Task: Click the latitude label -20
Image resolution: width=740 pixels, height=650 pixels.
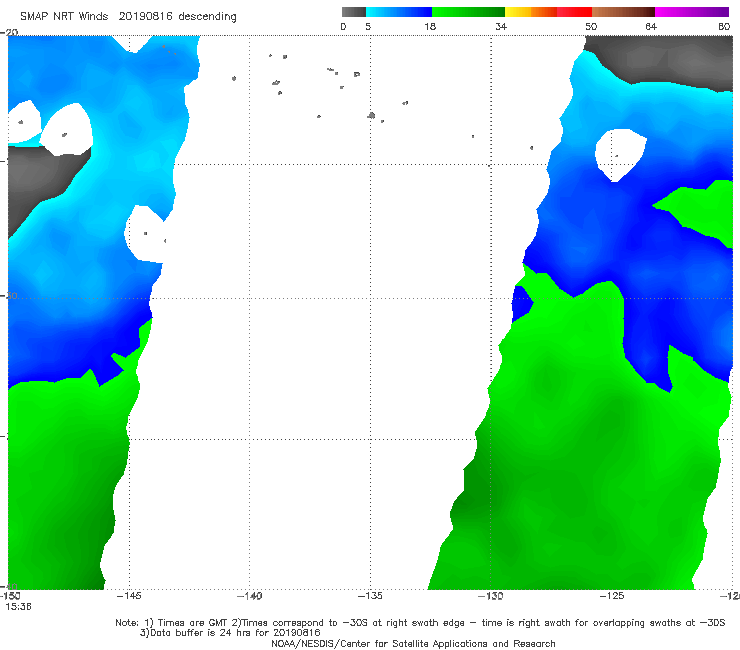Action: pos(9,32)
